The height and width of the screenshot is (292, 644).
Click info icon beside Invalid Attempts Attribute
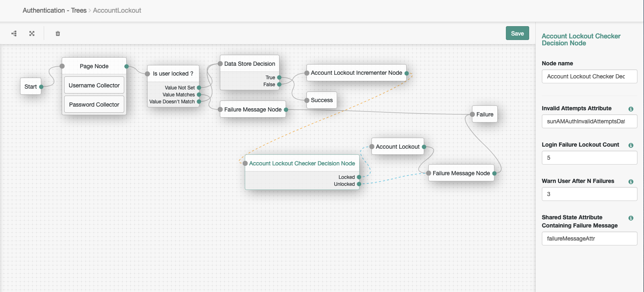coord(631,109)
